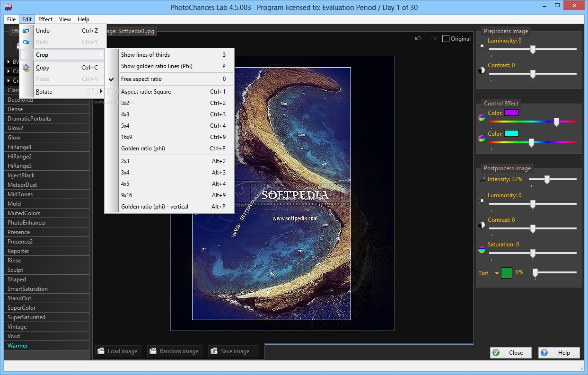Click the Saturation rainbow icon
588x375 pixels.
pyautogui.click(x=482, y=250)
